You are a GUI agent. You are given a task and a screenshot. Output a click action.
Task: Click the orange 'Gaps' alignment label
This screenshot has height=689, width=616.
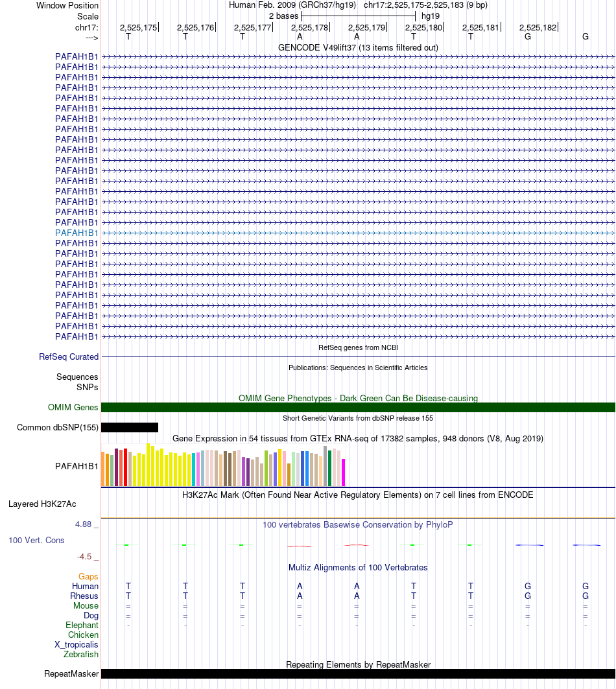[88, 576]
